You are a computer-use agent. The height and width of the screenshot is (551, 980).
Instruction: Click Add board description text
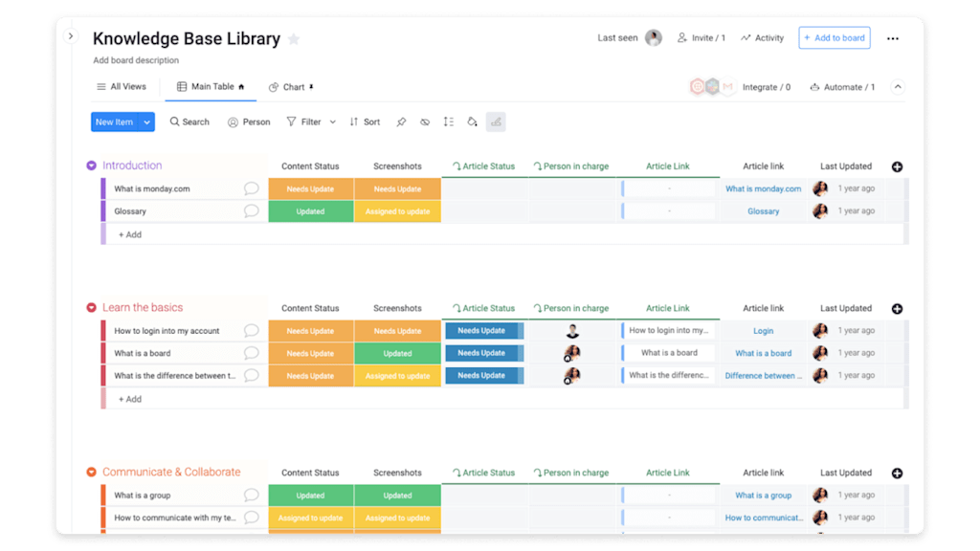click(136, 60)
